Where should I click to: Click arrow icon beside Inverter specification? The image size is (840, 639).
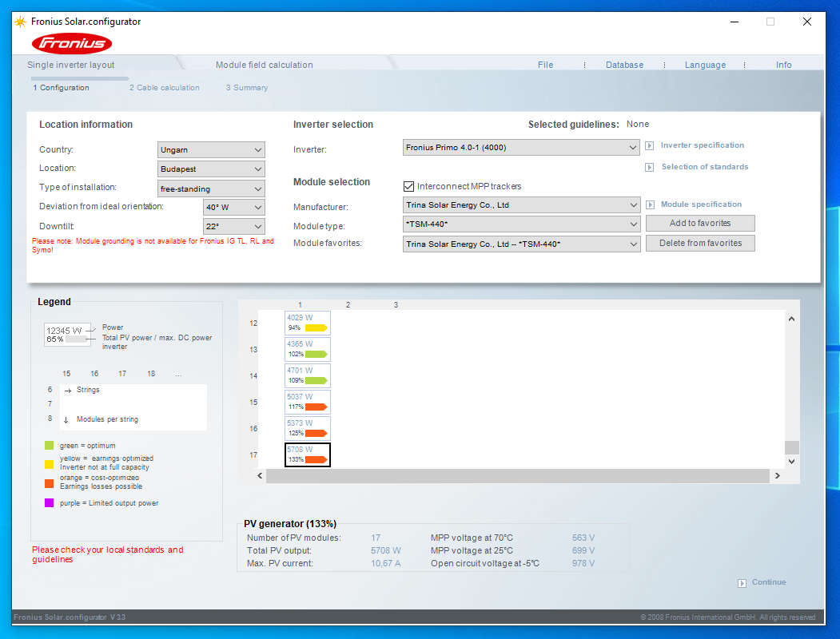(x=650, y=146)
